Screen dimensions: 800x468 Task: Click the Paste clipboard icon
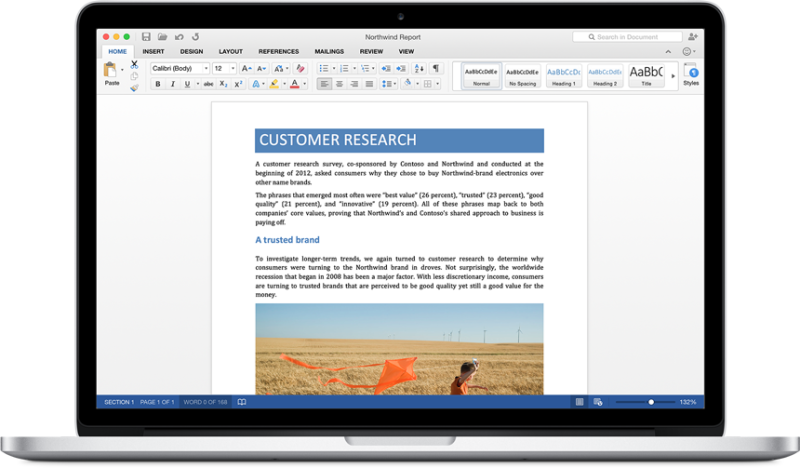point(110,70)
